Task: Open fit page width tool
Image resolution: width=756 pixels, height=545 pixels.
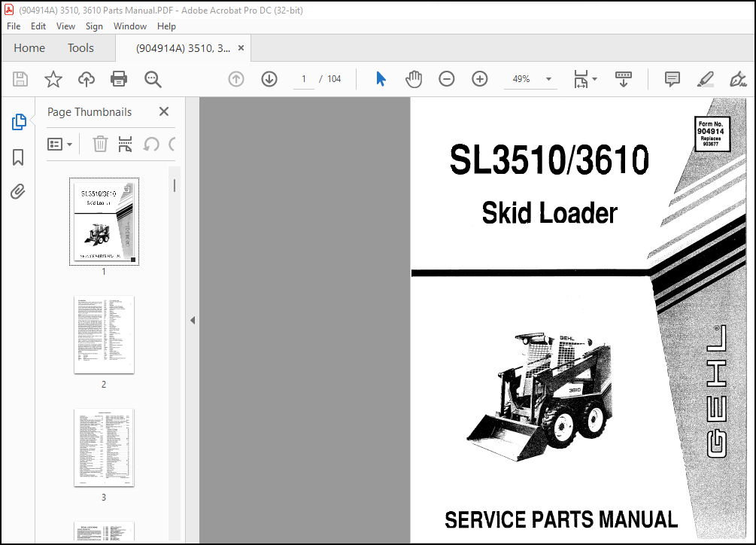Action: [x=581, y=79]
